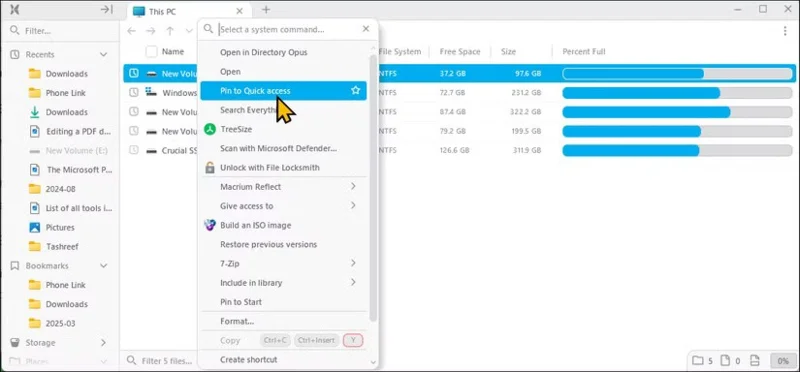Viewport: 800px width, 372px height.
Task: Click the File Locksmith padlock icon
Action: (x=210, y=167)
